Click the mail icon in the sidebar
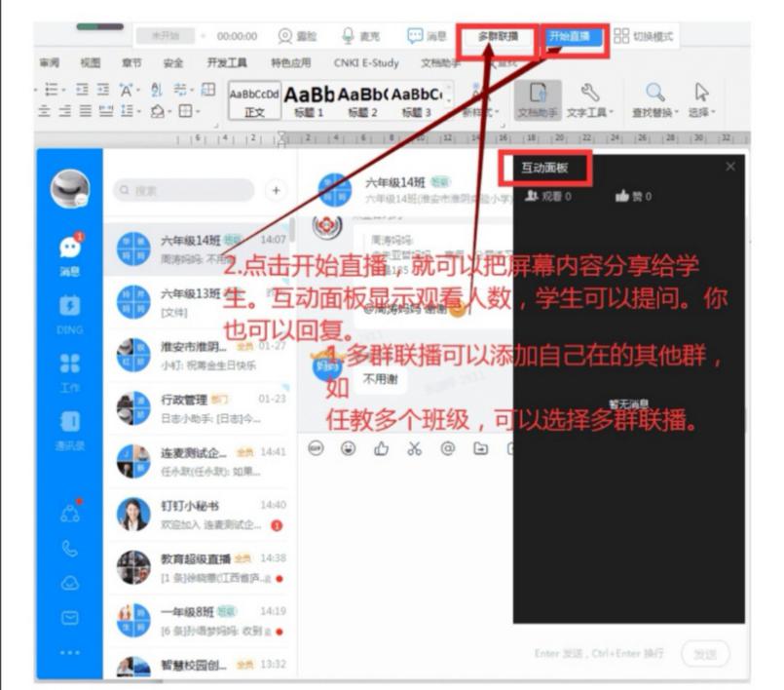 [x=69, y=617]
